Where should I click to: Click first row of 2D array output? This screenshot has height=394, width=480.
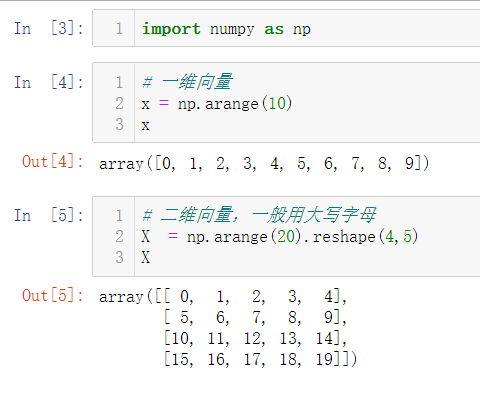point(223,296)
